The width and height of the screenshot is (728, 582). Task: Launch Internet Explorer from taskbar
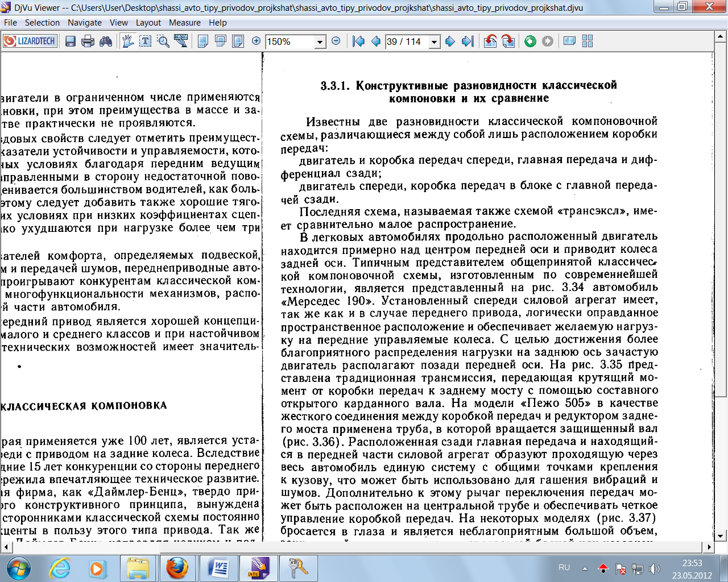click(x=60, y=568)
